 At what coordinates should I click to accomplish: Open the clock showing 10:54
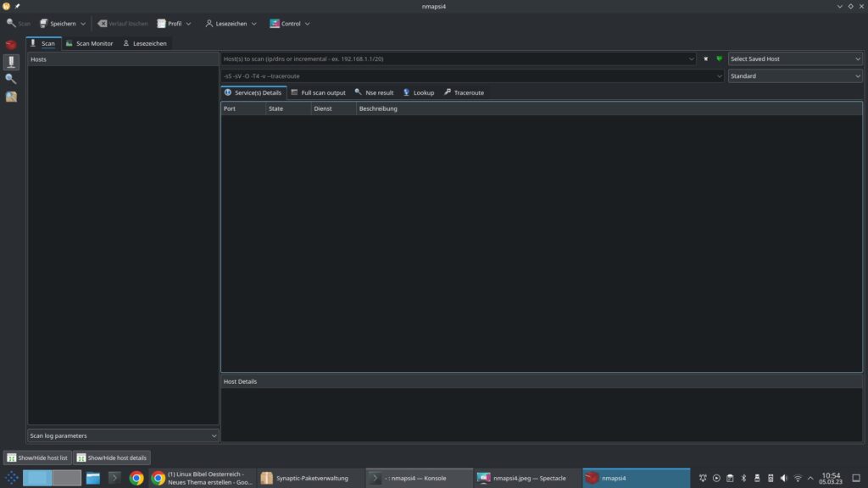point(831,478)
